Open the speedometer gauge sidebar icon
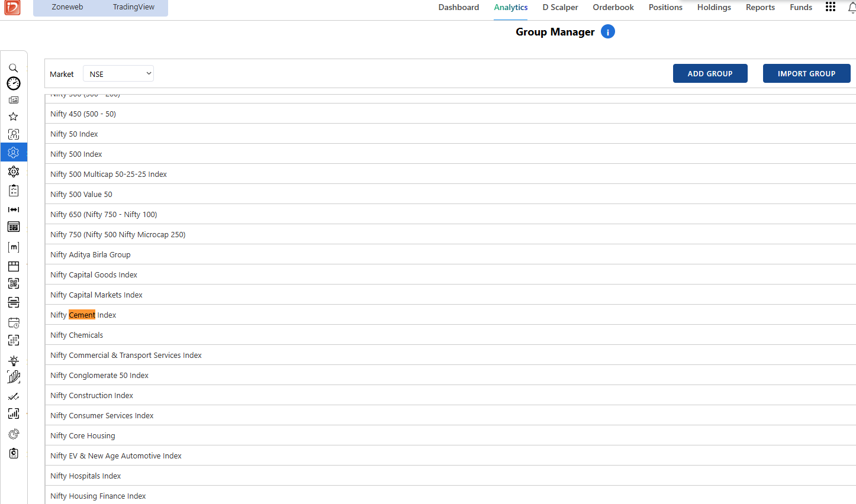Image resolution: width=856 pixels, height=504 pixels. coord(14,83)
